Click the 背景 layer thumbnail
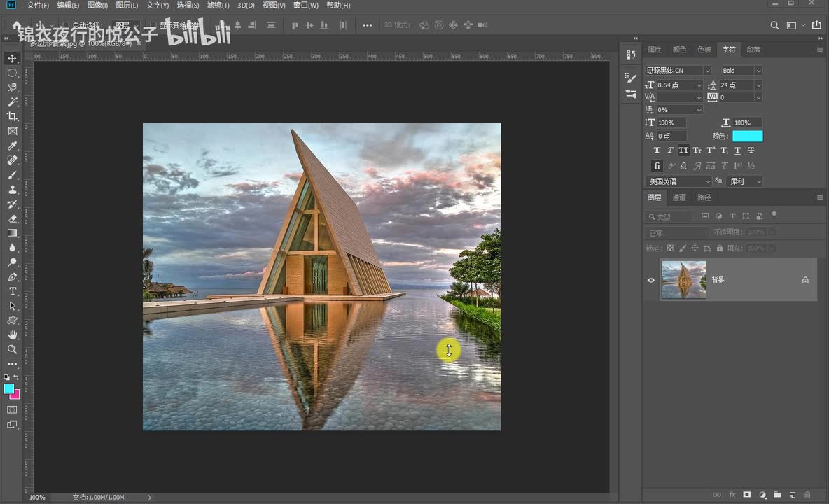Viewport: 829px width, 504px height. (683, 280)
